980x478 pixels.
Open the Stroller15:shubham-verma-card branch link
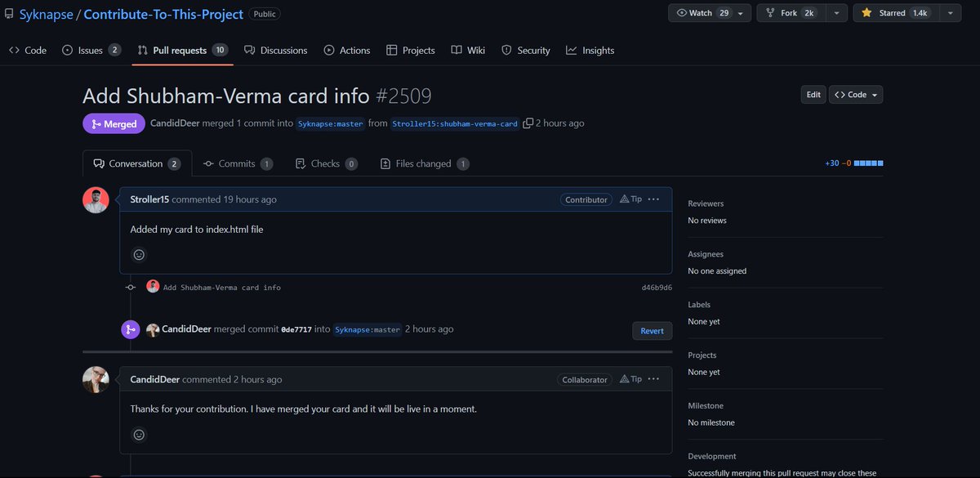tap(455, 123)
